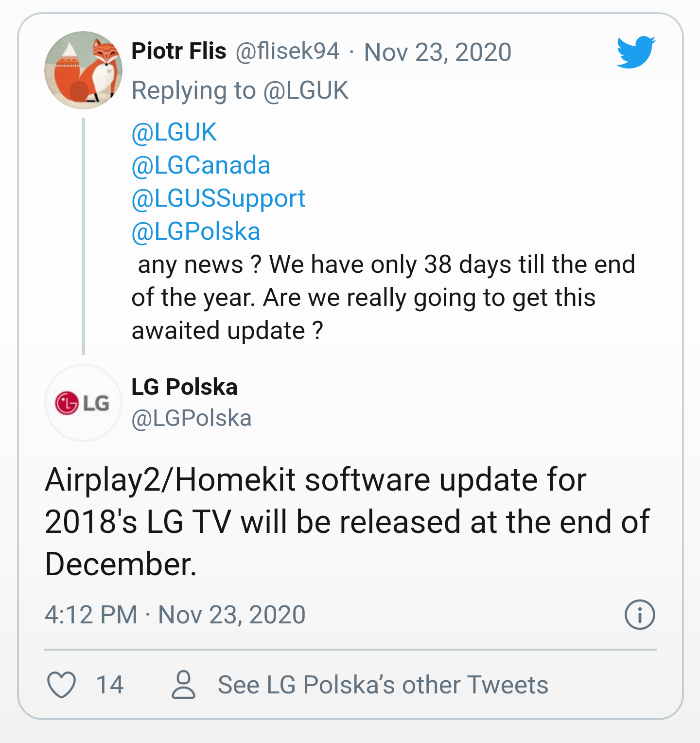
Task: Click the Airplay2/Homekit tweet text
Action: pos(347,522)
